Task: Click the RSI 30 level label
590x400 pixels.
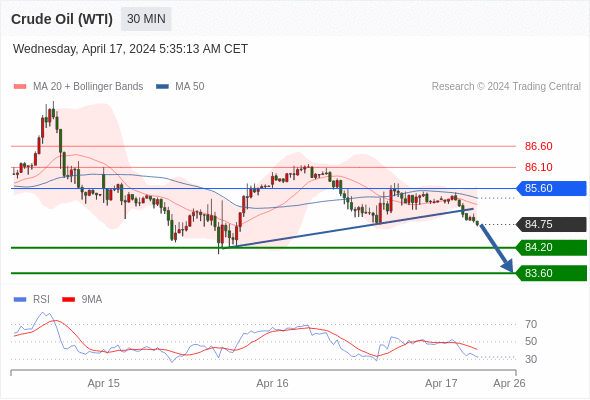Action: pyautogui.click(x=531, y=359)
